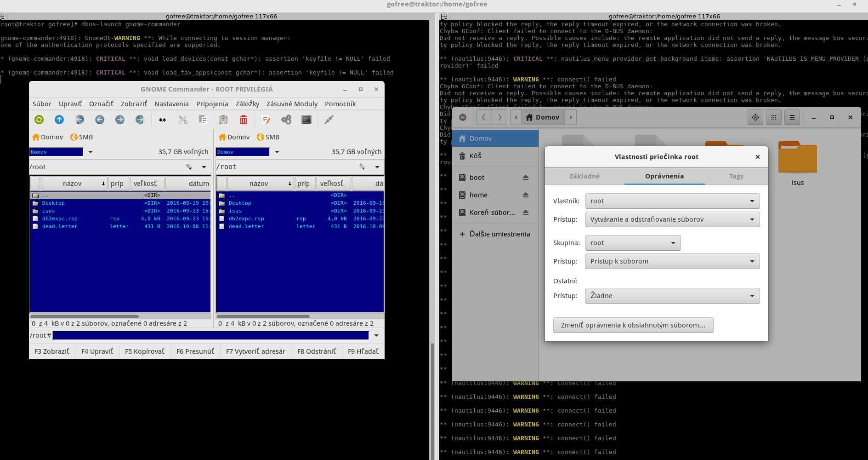
Task: Open the Skupina group dropdown
Action: 633,243
